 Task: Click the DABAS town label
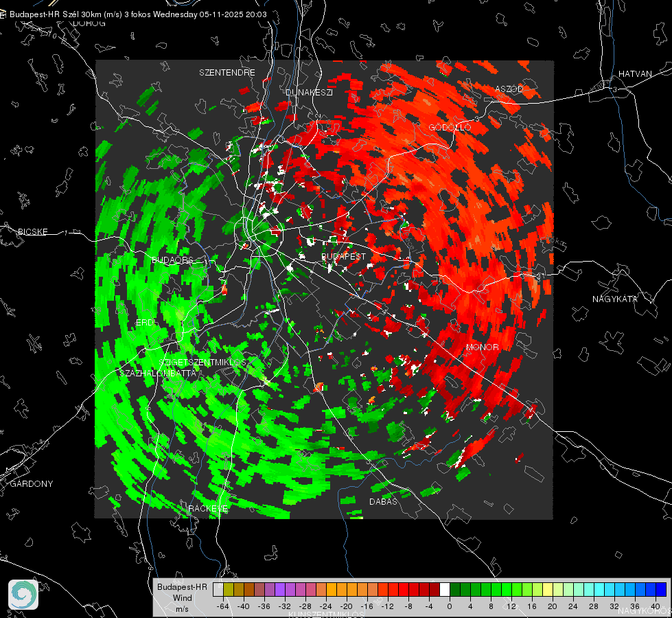(383, 501)
